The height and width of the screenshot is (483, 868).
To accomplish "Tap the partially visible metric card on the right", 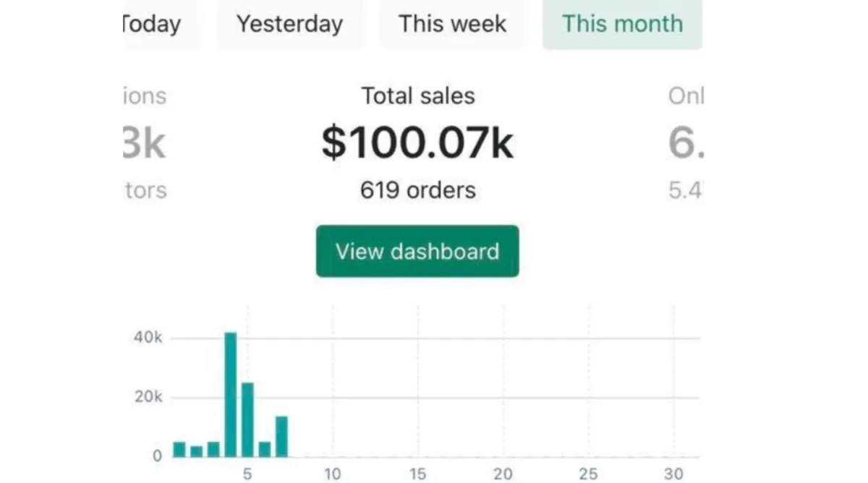I will [x=685, y=143].
